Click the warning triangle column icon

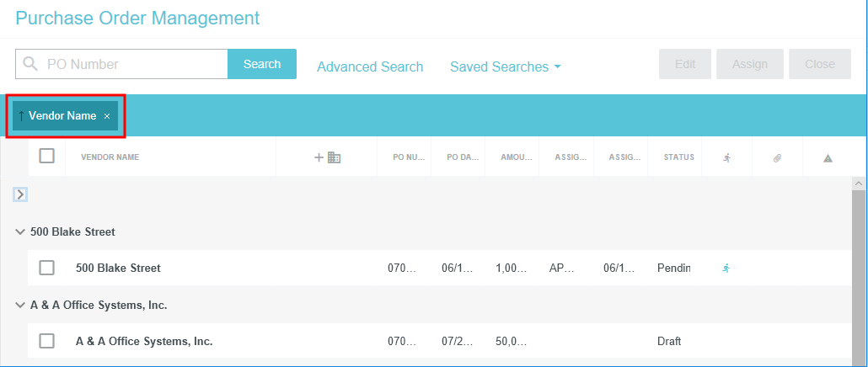click(828, 157)
